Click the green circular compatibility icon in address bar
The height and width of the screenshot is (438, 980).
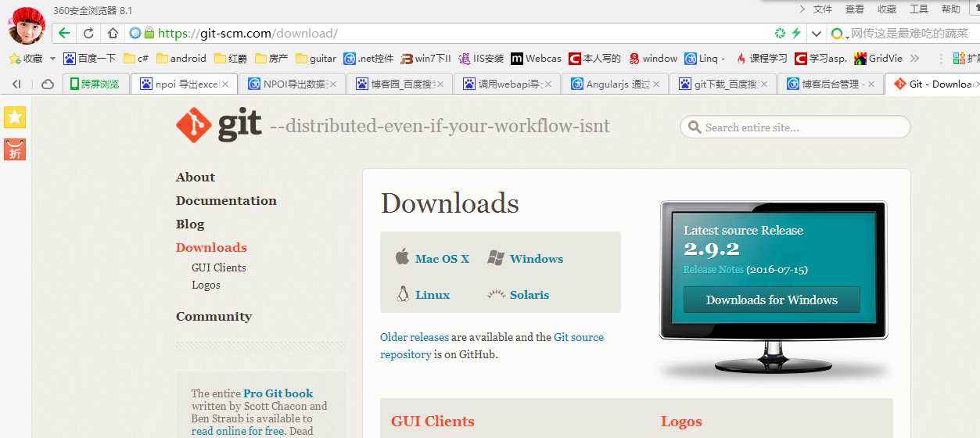(x=780, y=33)
